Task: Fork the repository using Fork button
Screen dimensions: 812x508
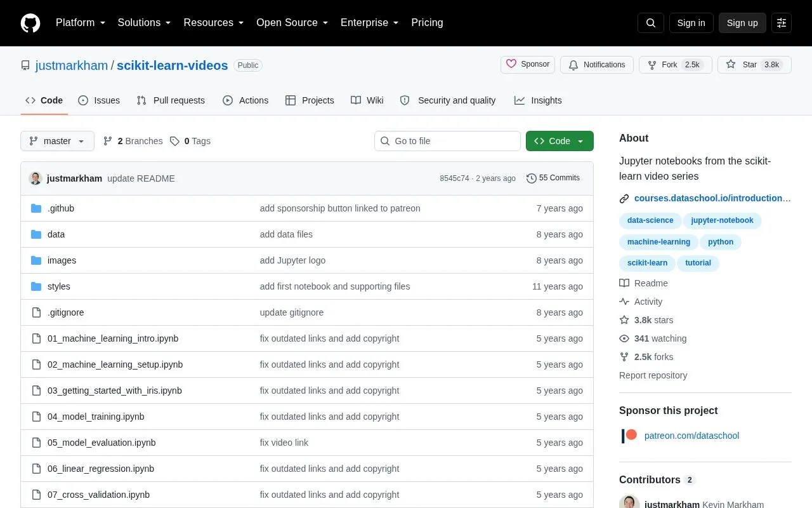Action: tap(676, 65)
